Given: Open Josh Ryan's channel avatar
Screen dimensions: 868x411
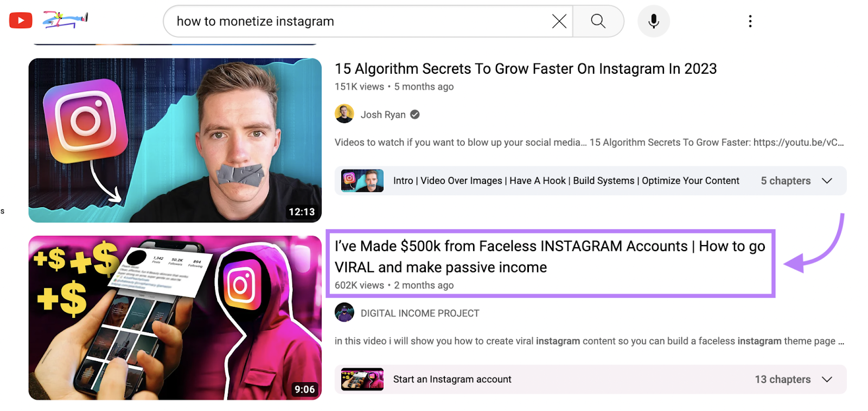Looking at the screenshot, I should coord(344,114).
